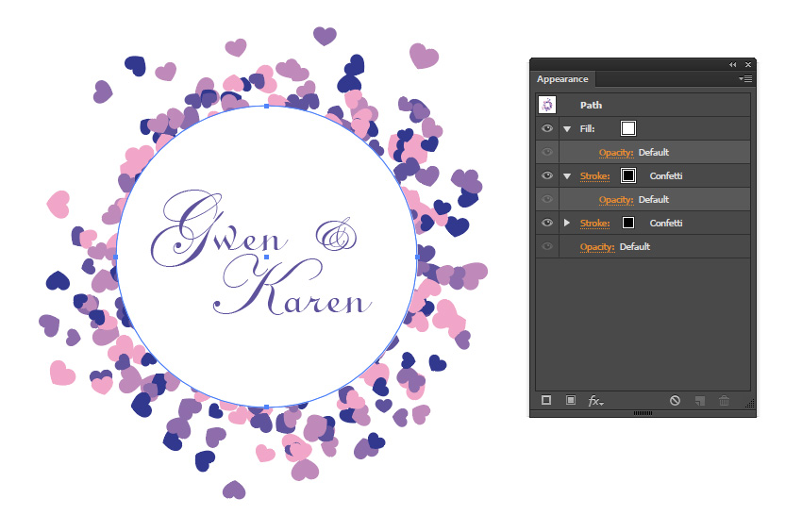This screenshot has width=802, height=532.
Task: Click the Opacity link under Fill
Action: (x=616, y=153)
